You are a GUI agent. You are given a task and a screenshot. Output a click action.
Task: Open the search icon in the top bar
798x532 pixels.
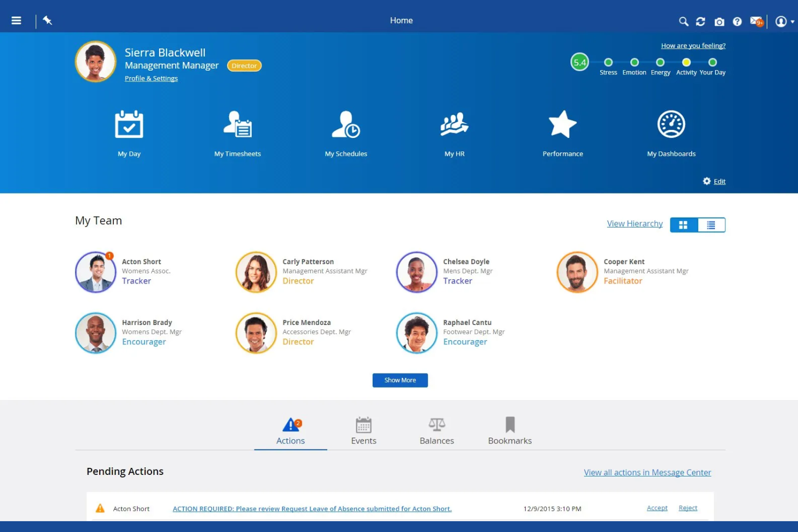(x=683, y=21)
